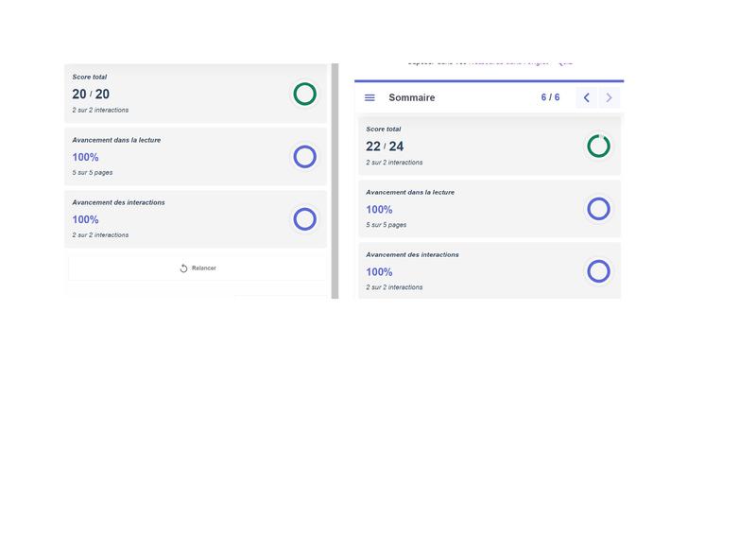This screenshot has height=535, width=756.
Task: Click left panel interactions progress ring
Action: coord(304,219)
